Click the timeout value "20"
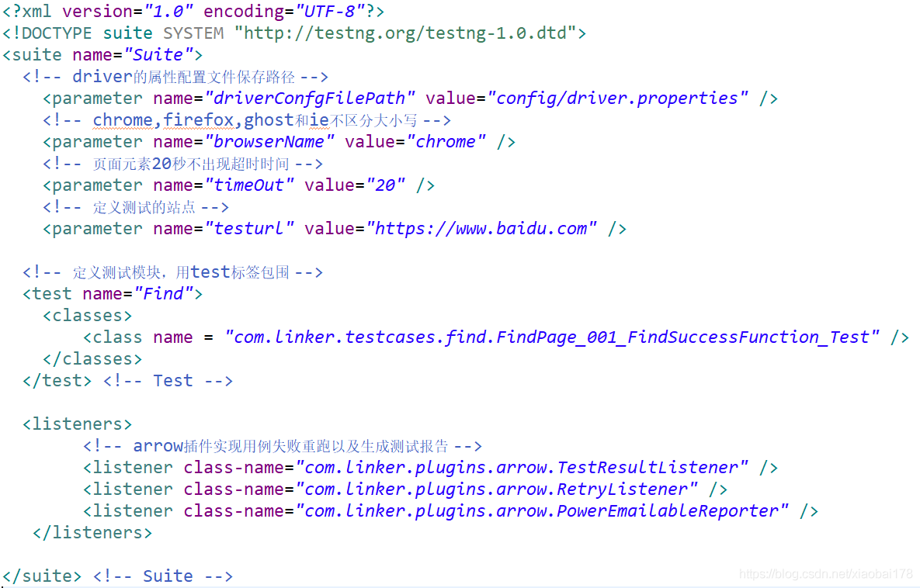This screenshot has width=920, height=588. tap(386, 185)
